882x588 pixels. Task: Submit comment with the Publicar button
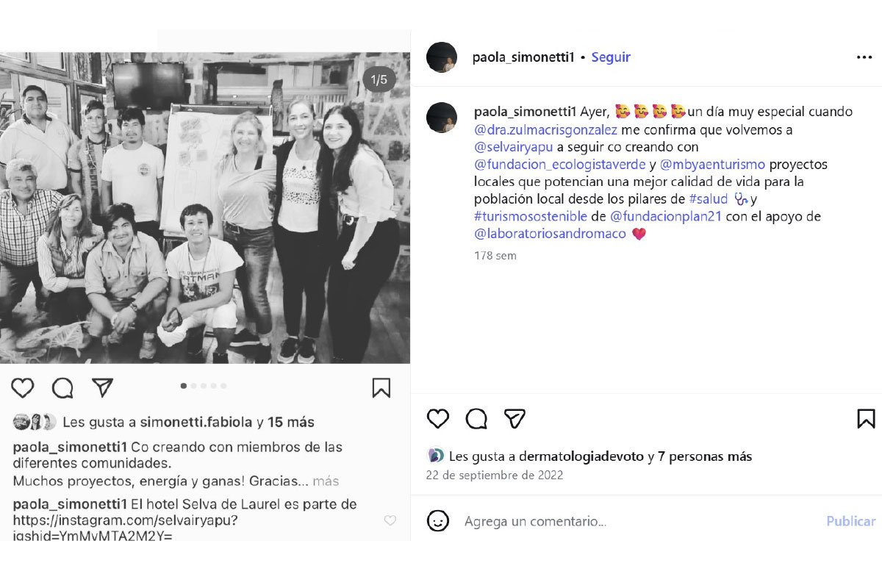coord(850,521)
